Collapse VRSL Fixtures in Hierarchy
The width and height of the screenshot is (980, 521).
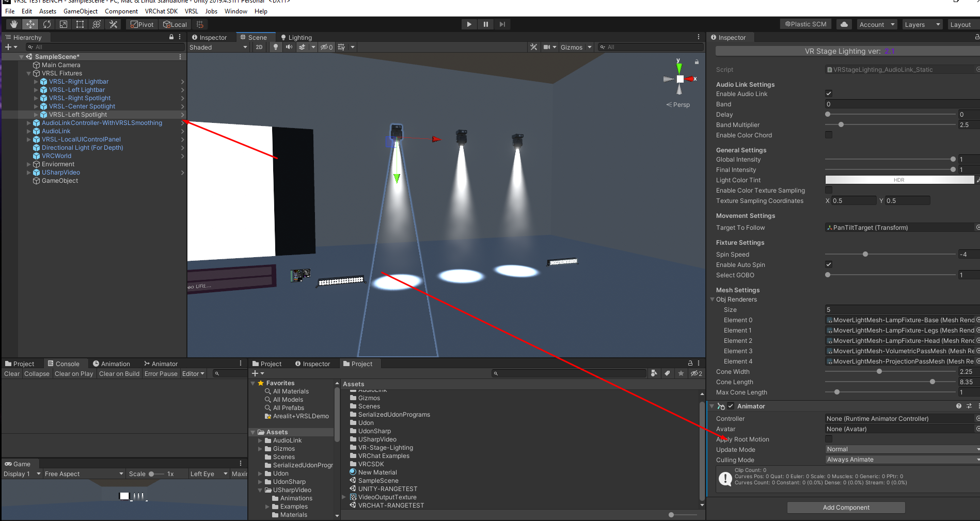pos(29,73)
